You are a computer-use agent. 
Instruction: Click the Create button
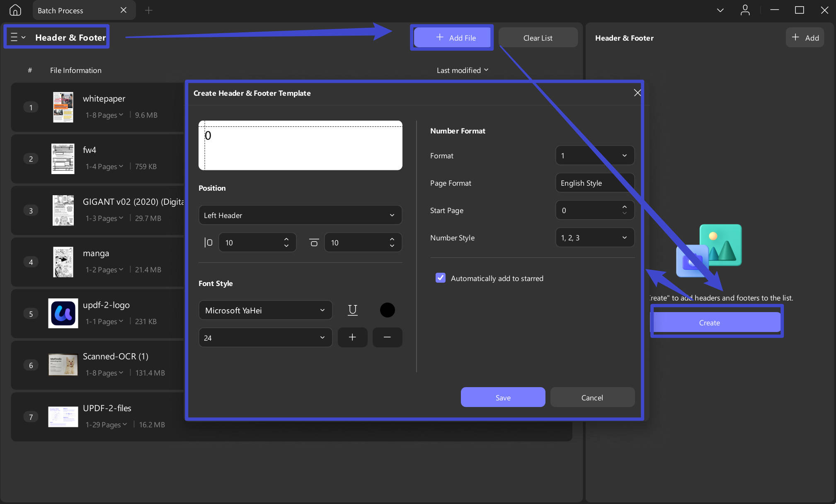717,322
